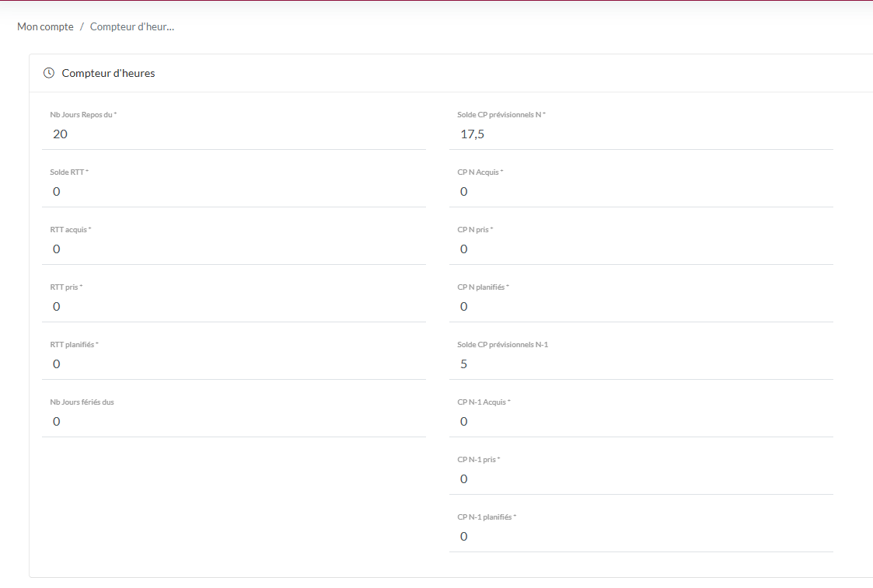Click the Compteur d'heures panel title
Viewport: 873px width, 588px height.
pos(108,73)
